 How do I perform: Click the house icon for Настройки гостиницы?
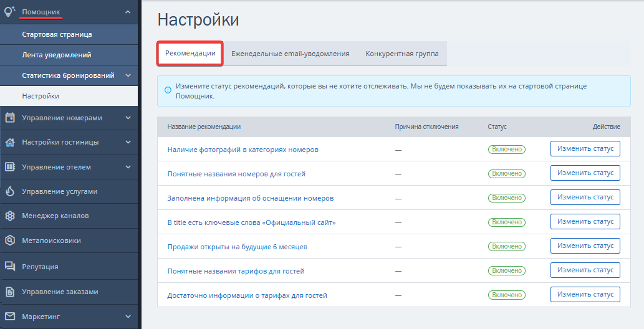[10, 142]
